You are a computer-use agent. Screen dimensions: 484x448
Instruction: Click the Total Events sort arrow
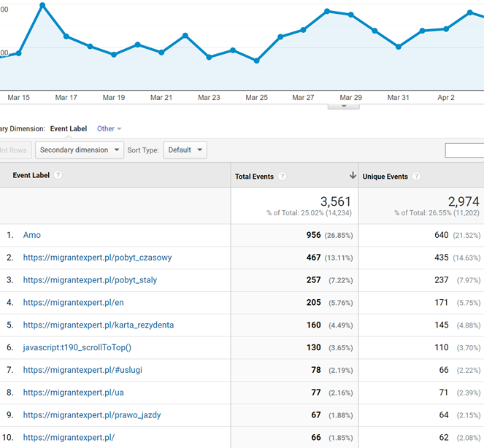[353, 176]
